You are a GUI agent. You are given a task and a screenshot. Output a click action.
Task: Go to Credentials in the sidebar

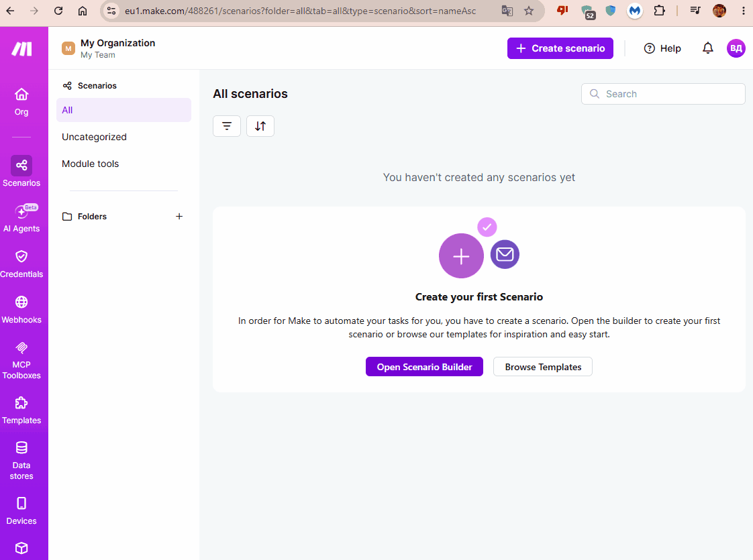pos(21,264)
